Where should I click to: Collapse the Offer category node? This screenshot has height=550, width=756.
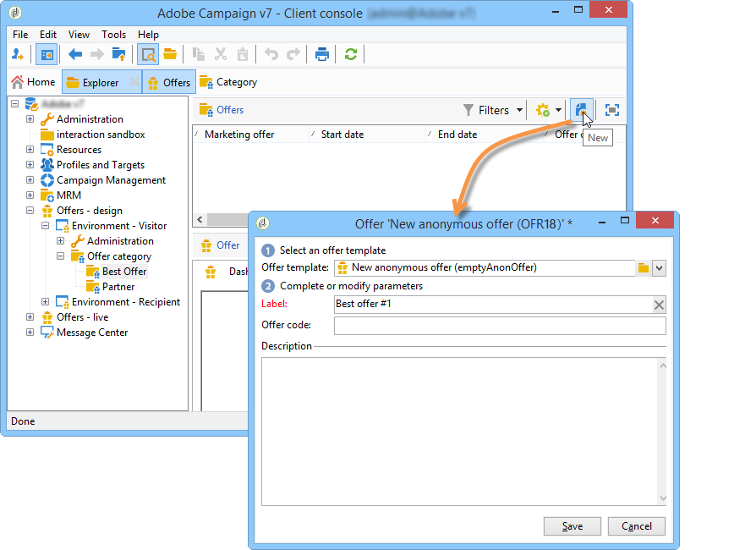[x=61, y=256]
